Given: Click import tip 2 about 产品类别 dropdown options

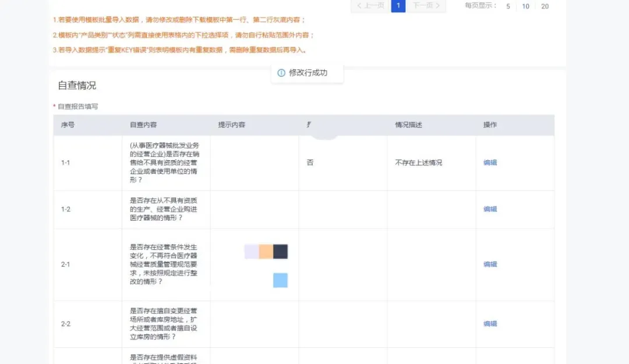Looking at the screenshot, I should (x=183, y=35).
